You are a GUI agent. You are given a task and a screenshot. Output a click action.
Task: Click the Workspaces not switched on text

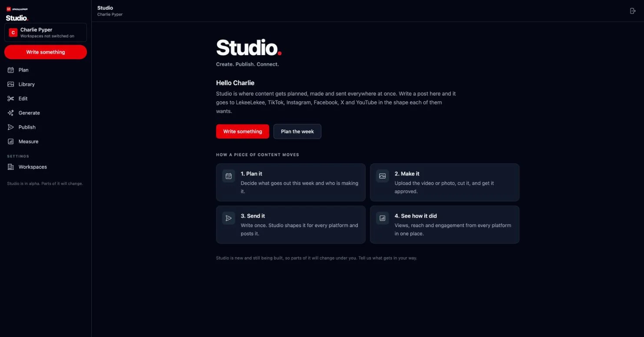point(47,36)
